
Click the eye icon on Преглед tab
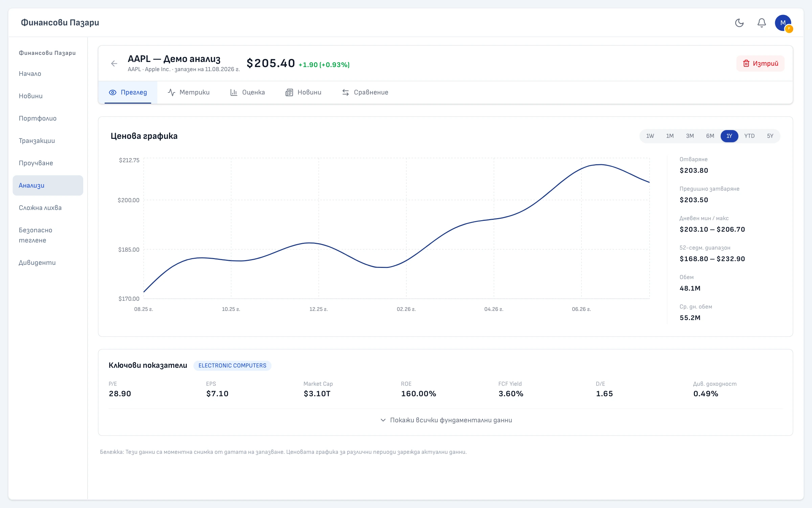coord(113,92)
